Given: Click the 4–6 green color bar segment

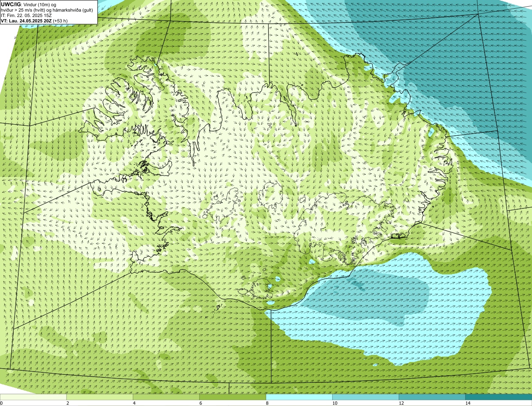Looking at the screenshot, I should (x=166, y=397).
